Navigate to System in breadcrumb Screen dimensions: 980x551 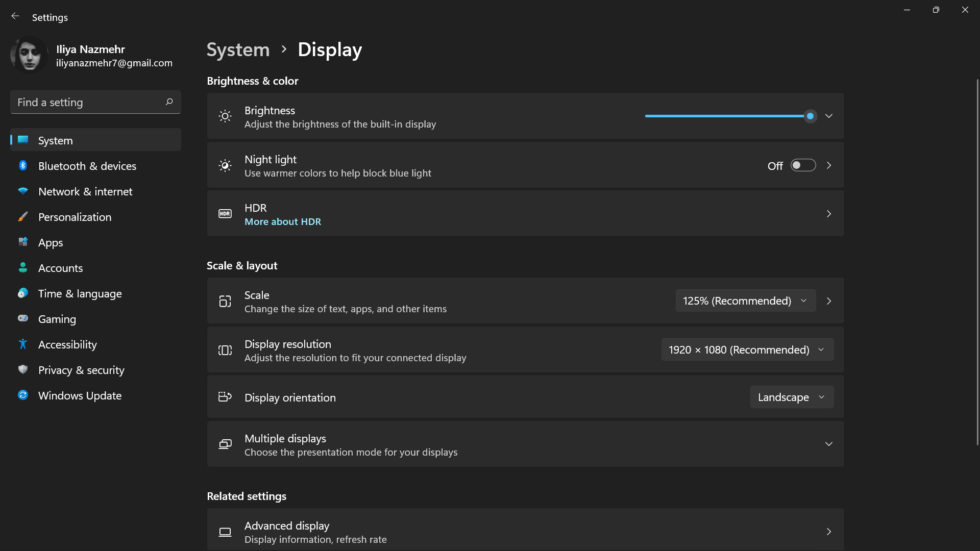click(238, 49)
